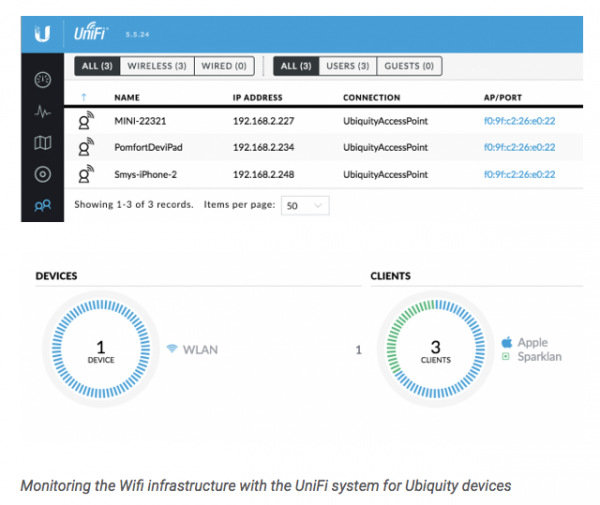Sort by the up arrow column header
The width and height of the screenshot is (600, 505).
(x=84, y=98)
